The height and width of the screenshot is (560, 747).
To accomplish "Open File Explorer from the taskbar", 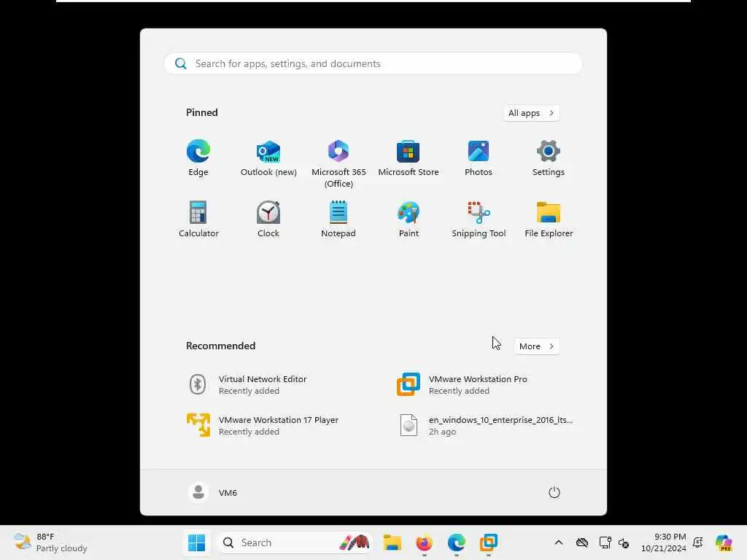I will [392, 542].
